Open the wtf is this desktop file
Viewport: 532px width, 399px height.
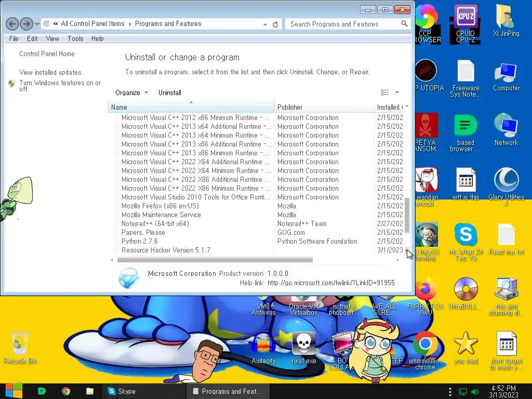point(465,184)
